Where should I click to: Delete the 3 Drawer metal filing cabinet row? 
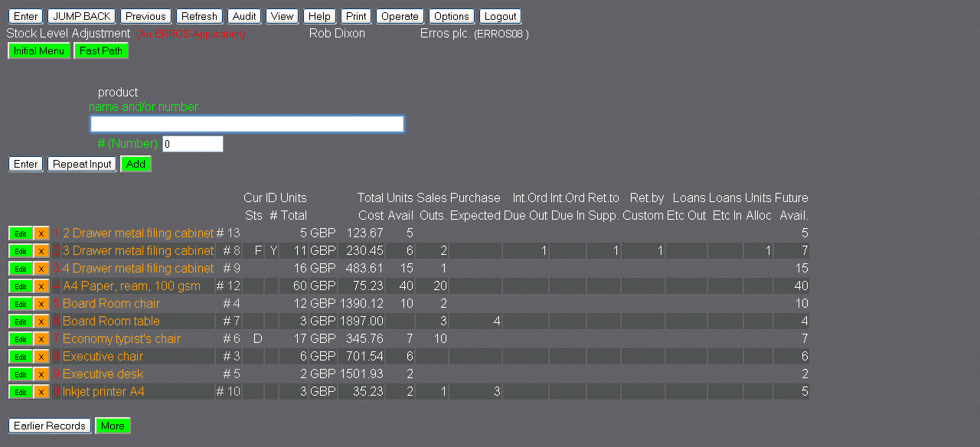(41, 251)
